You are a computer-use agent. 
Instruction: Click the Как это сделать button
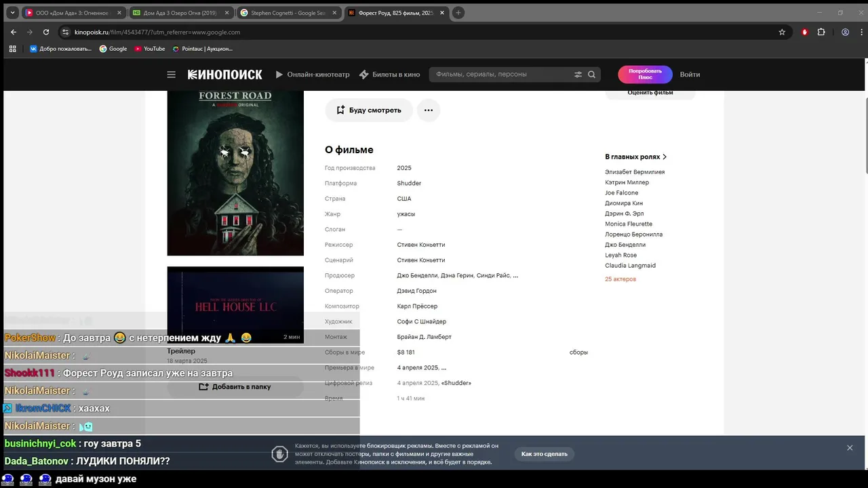tap(545, 454)
